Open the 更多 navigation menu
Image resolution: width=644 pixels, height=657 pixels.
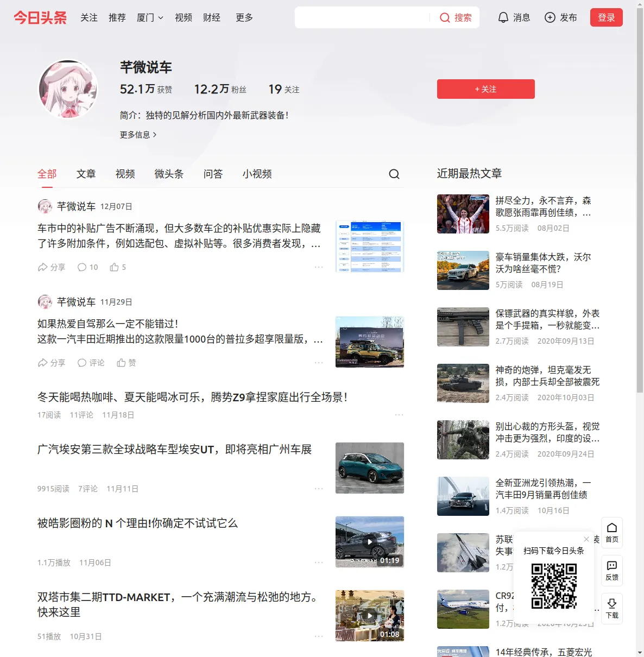click(x=244, y=17)
